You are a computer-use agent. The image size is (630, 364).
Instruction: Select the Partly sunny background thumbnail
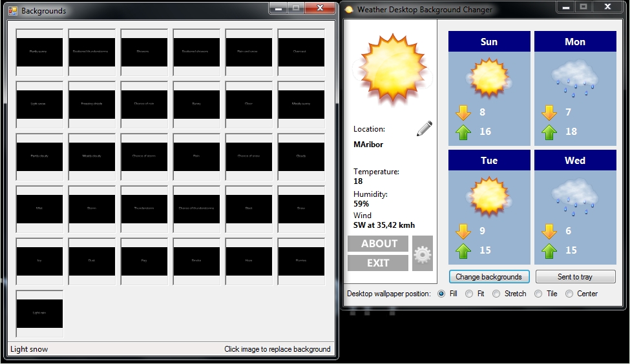[39, 52]
